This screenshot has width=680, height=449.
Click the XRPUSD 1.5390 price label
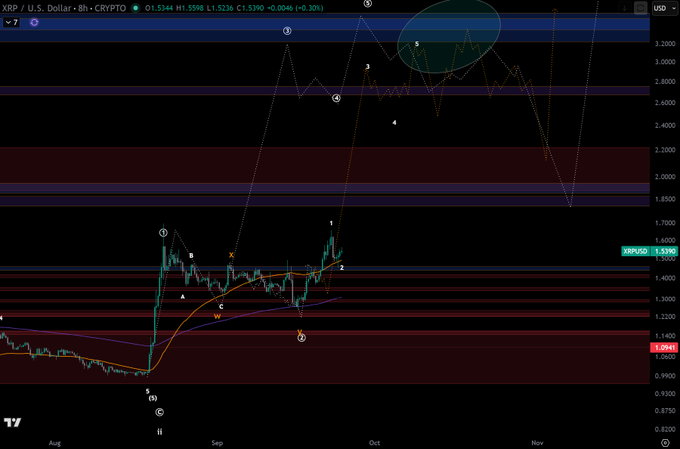coord(649,251)
